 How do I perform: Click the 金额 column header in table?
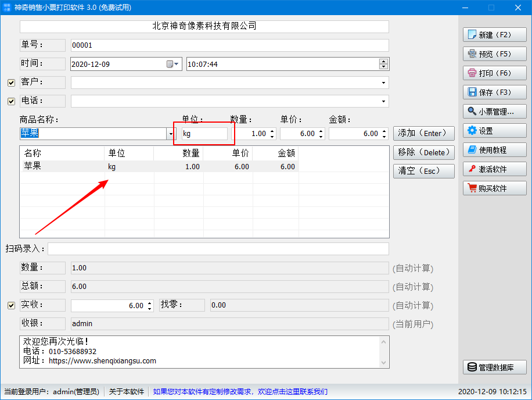[x=275, y=153]
